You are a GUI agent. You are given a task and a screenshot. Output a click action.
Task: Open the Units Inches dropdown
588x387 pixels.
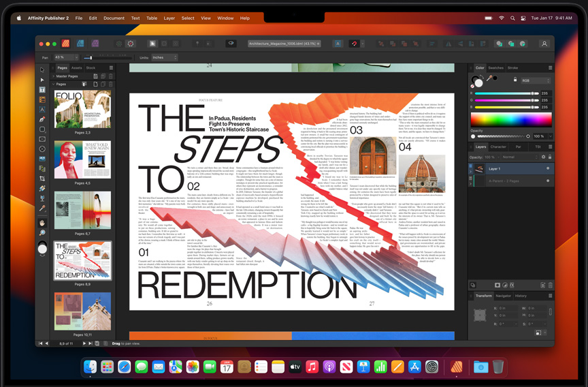(164, 57)
